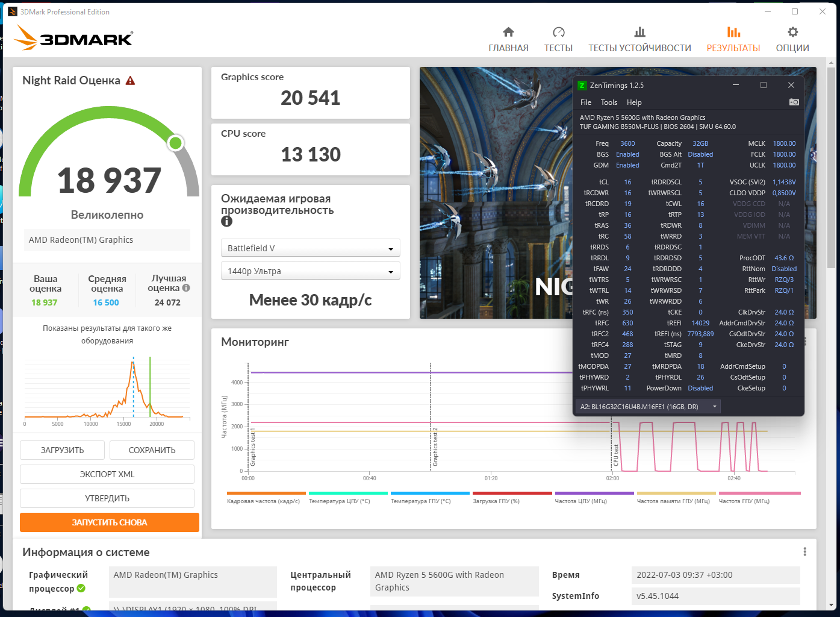
Task: Click the СОХРАНИТЬ button
Action: [152, 450]
